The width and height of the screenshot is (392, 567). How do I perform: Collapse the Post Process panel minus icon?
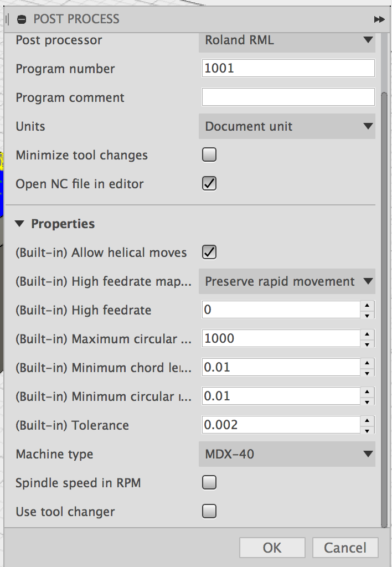[22, 19]
